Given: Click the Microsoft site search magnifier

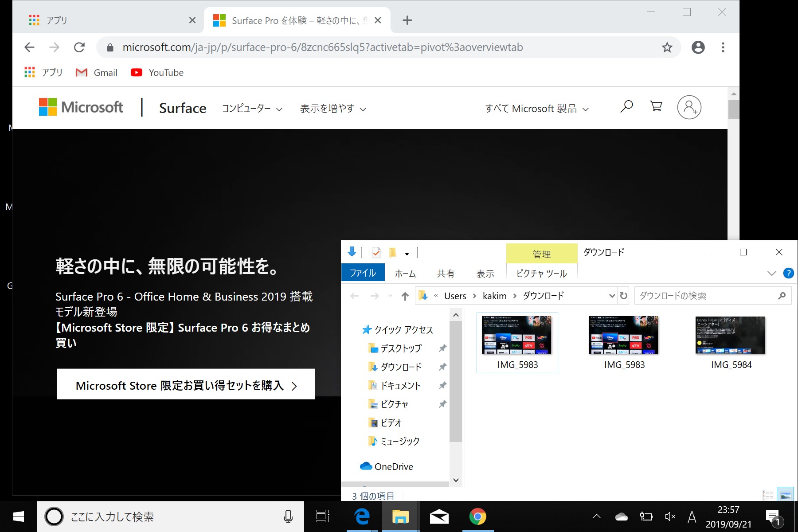Looking at the screenshot, I should point(626,107).
